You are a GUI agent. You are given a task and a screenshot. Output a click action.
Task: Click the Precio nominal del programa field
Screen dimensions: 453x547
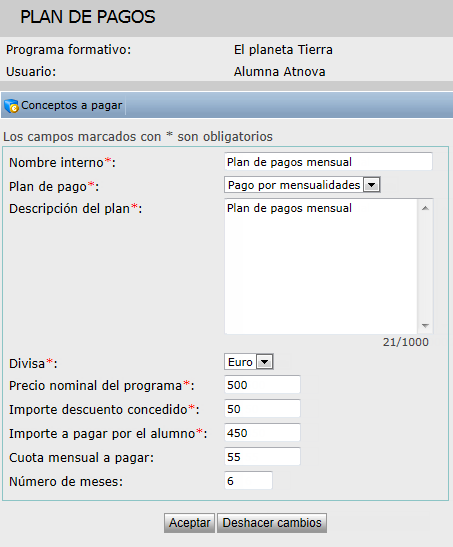point(262,385)
